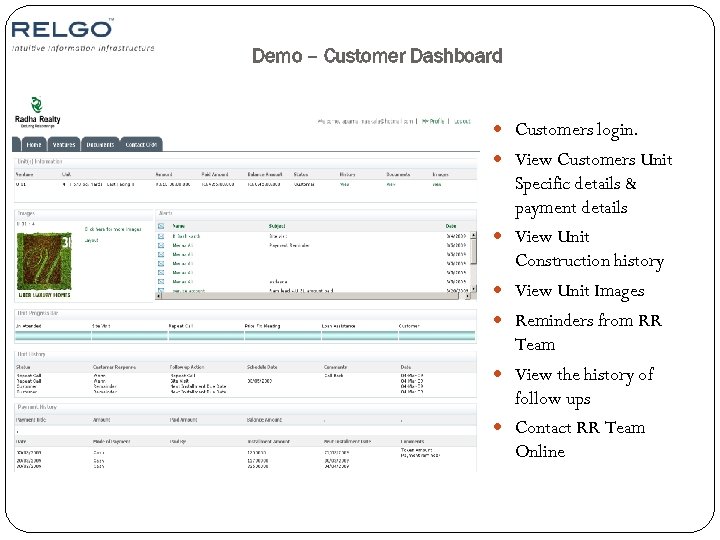Viewport: 720px width, 540px height.
Task: Click the 'Click here for more images' link
Action: coord(113,229)
